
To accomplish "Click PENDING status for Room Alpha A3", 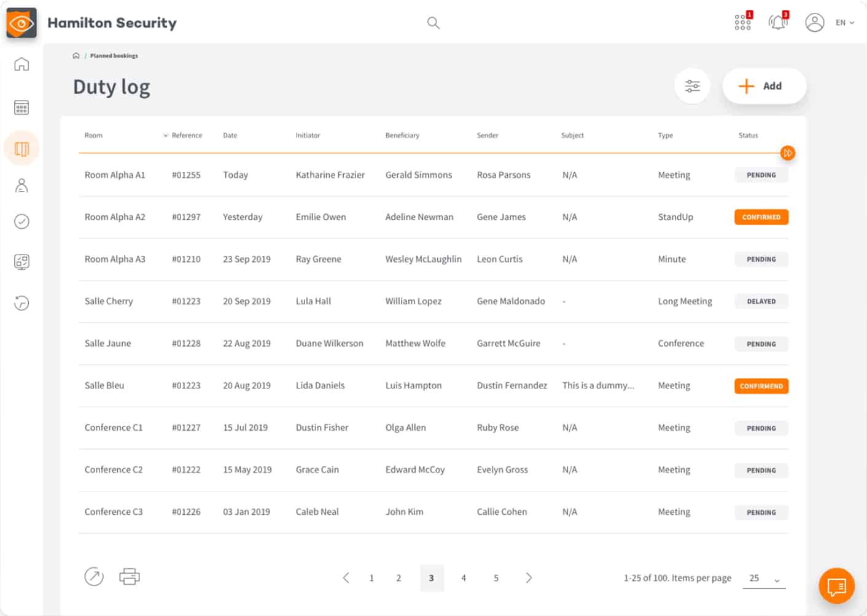I will tap(761, 260).
